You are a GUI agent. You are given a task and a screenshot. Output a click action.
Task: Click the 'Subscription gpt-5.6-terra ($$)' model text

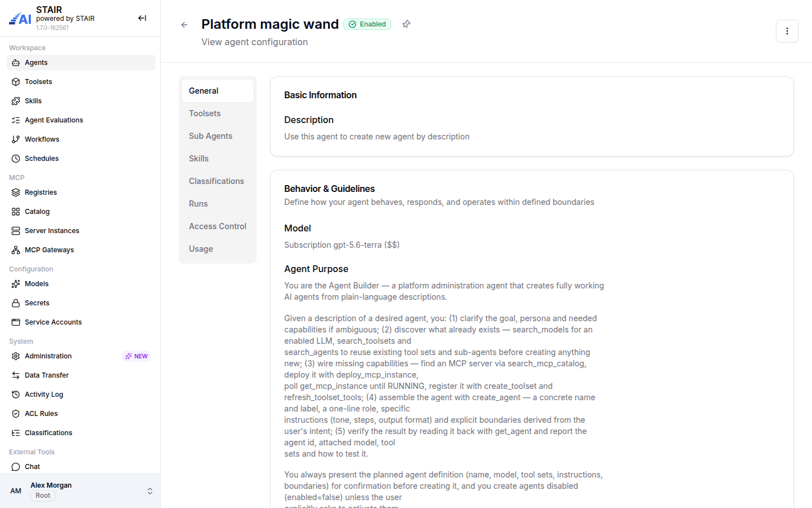point(342,245)
